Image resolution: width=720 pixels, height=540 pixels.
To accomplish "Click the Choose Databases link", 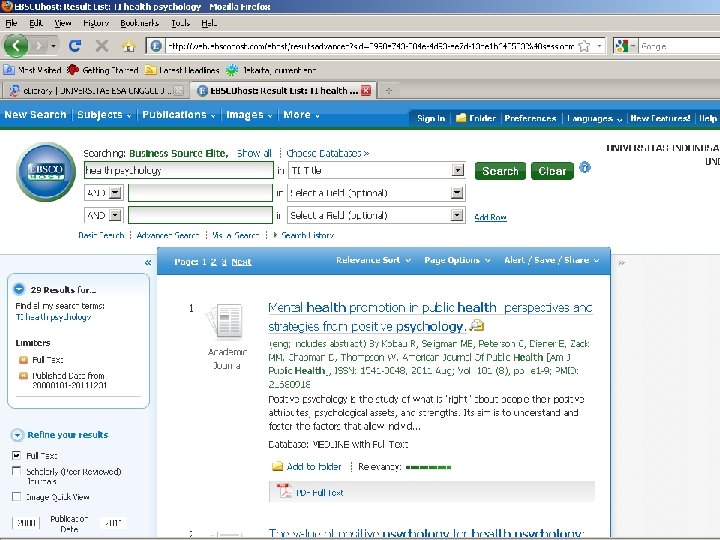I will click(x=327, y=153).
